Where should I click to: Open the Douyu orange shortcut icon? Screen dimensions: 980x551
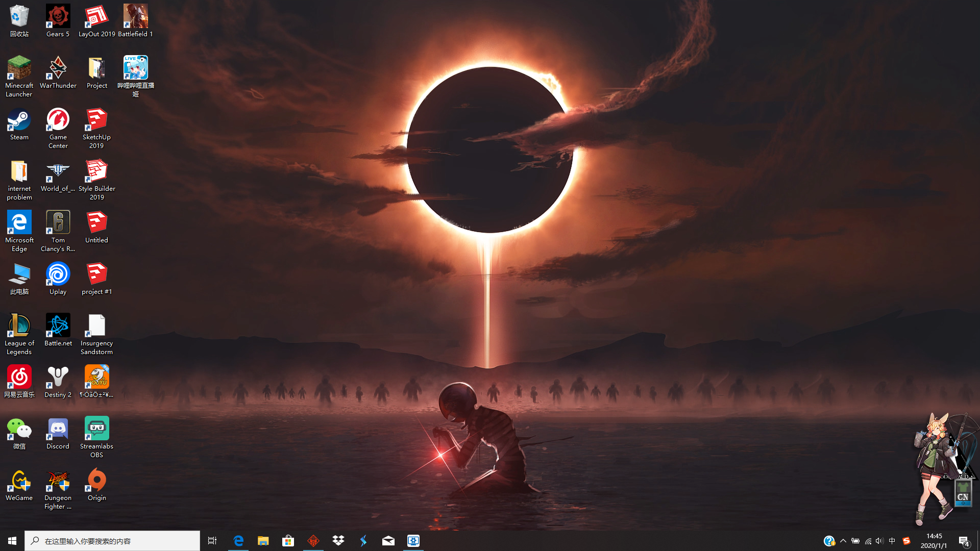coord(97,382)
